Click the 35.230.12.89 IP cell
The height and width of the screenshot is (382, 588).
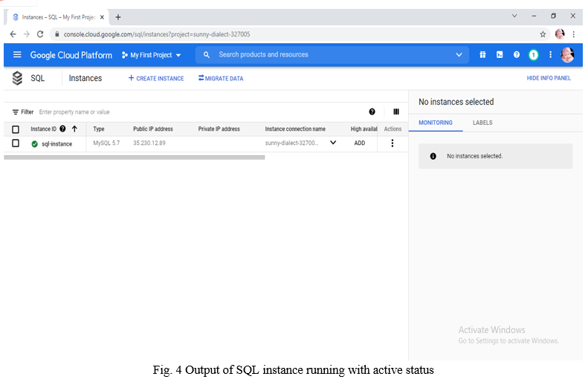click(149, 143)
